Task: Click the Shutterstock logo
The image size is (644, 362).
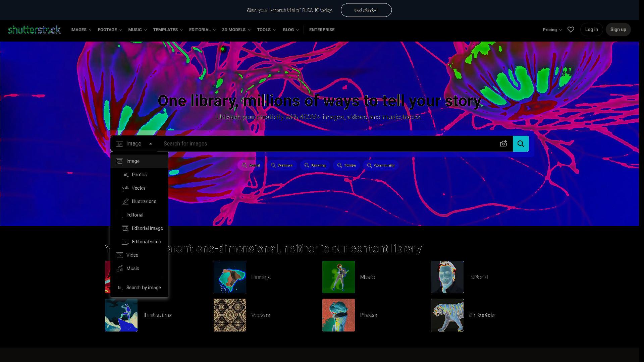Action: 34,29
